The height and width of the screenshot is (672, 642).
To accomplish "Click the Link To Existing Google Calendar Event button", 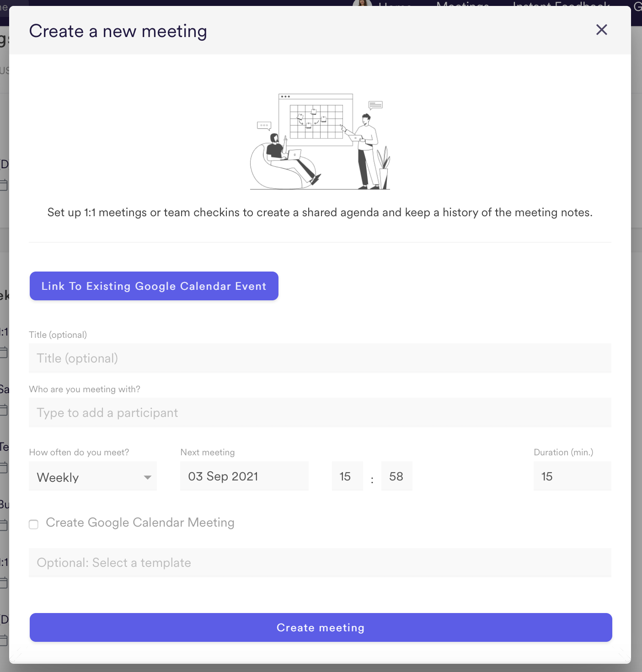I will [154, 286].
